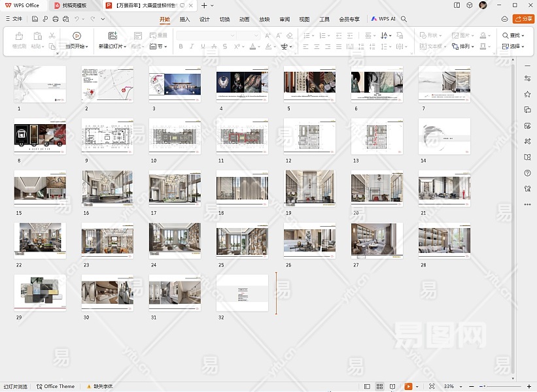The image size is (537, 392).
Task: Switch to normal view in status bar
Action: pos(367,386)
